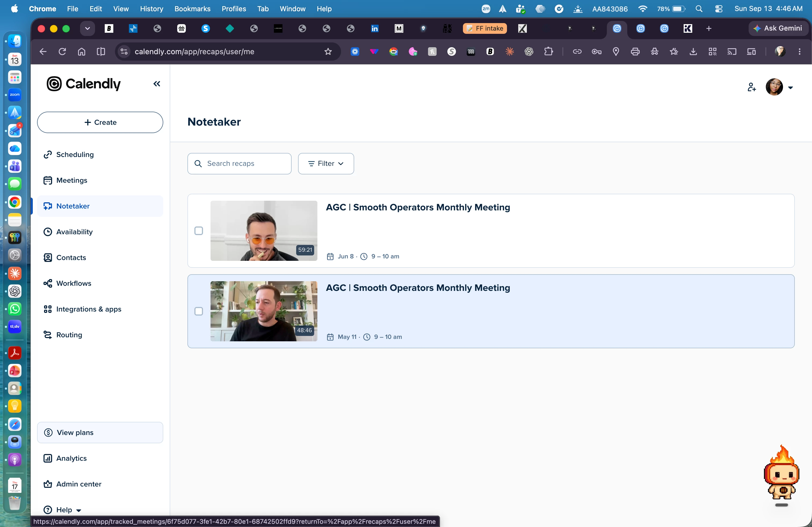Select the Jun 8 meeting recap checkbox
The width and height of the screenshot is (812, 527).
coord(198,231)
